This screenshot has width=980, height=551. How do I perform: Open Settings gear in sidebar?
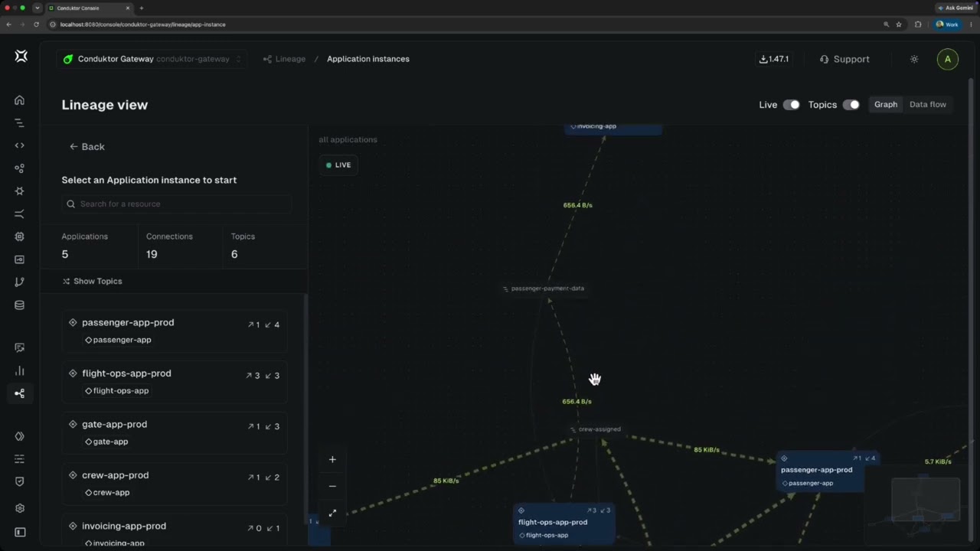tap(20, 508)
